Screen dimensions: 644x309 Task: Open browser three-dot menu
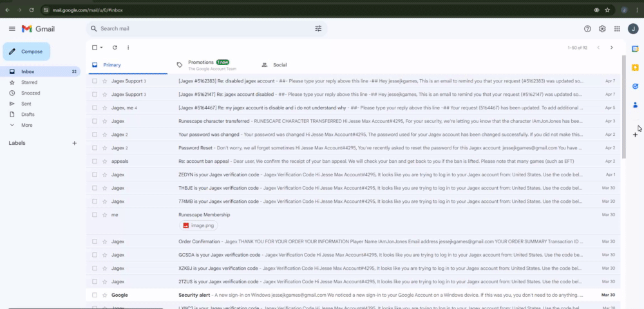click(x=637, y=10)
